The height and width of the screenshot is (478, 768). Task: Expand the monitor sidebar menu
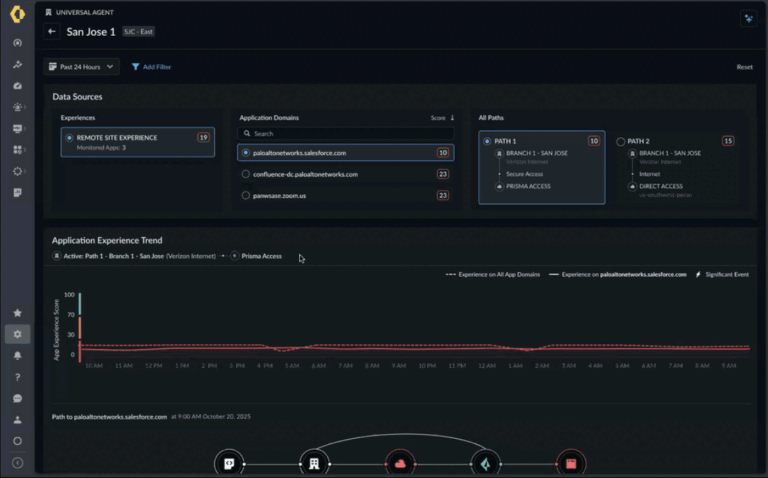tap(19, 128)
